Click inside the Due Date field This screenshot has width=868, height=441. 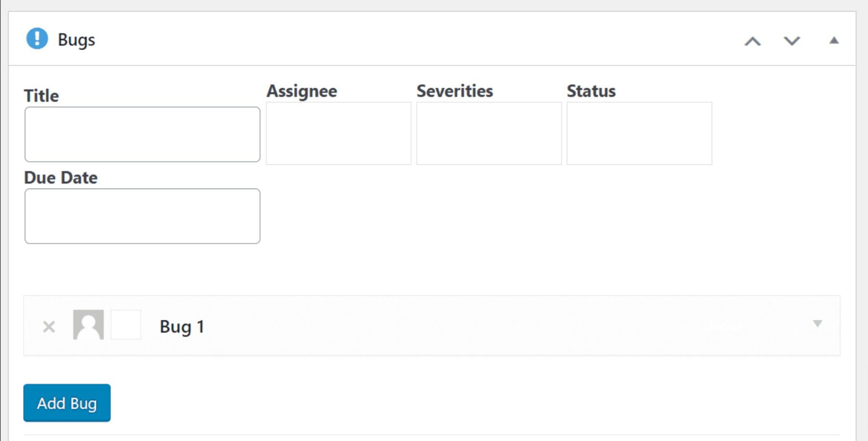(142, 216)
